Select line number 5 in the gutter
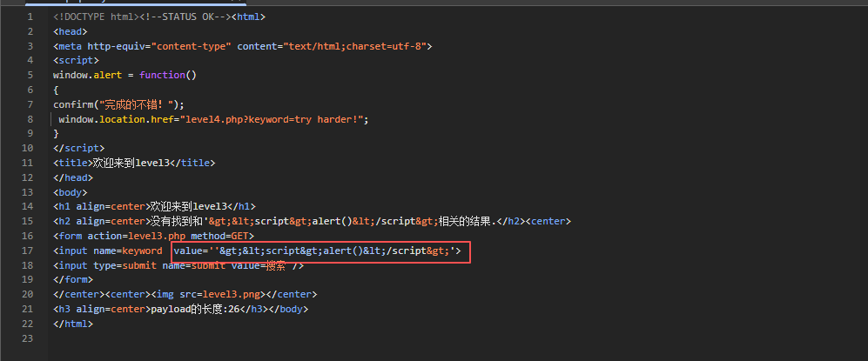 click(x=30, y=75)
